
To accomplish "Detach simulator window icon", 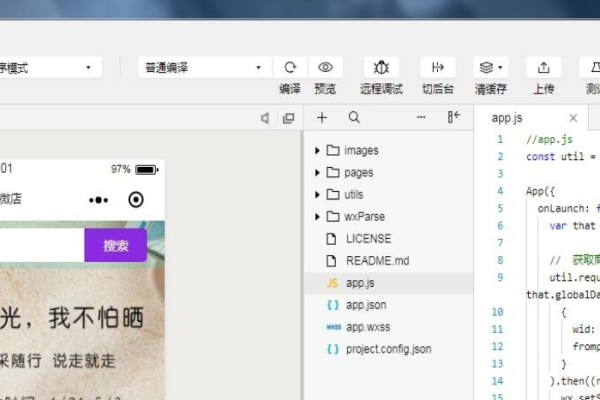I will click(x=289, y=118).
